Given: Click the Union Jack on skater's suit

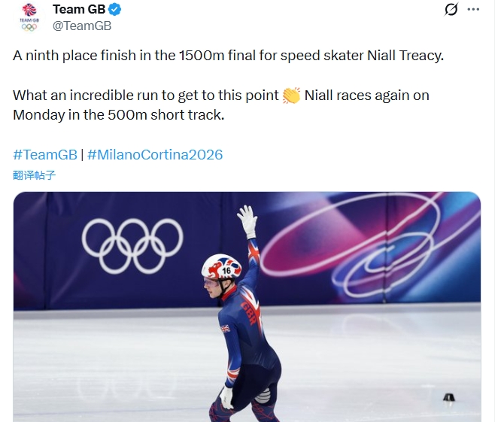Looking at the screenshot, I should (225, 329).
